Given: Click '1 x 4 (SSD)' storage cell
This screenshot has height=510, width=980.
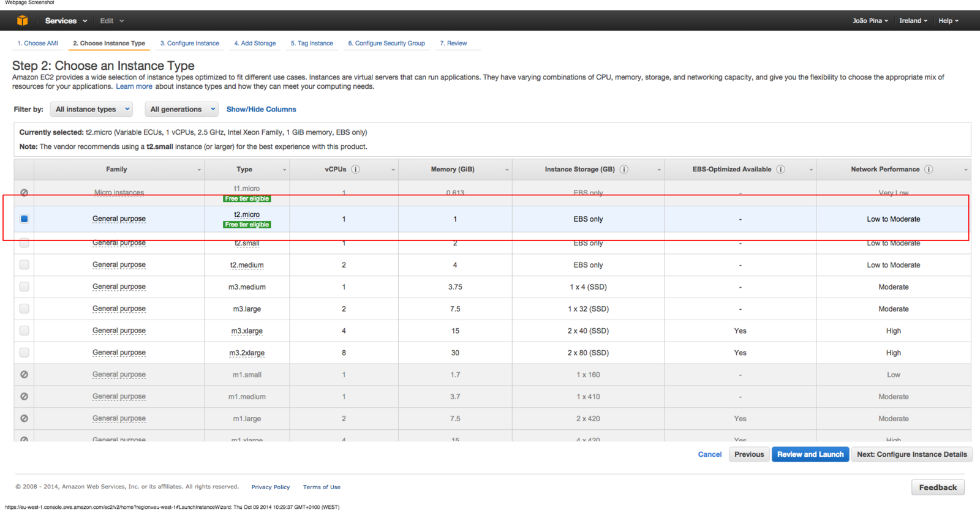Looking at the screenshot, I should 588,287.
